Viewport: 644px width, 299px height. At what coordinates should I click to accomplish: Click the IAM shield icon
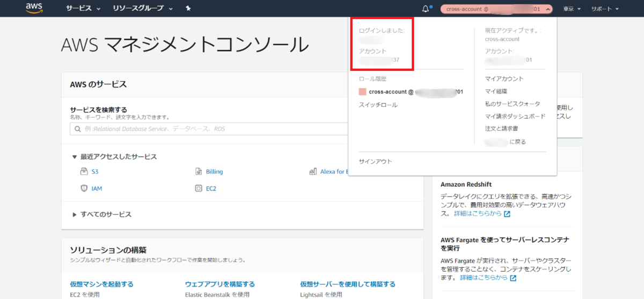point(84,188)
